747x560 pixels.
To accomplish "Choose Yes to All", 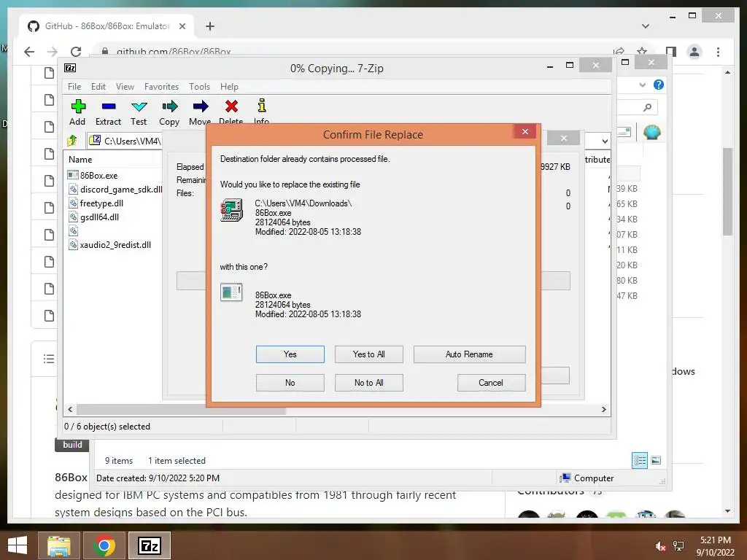I will 368,354.
